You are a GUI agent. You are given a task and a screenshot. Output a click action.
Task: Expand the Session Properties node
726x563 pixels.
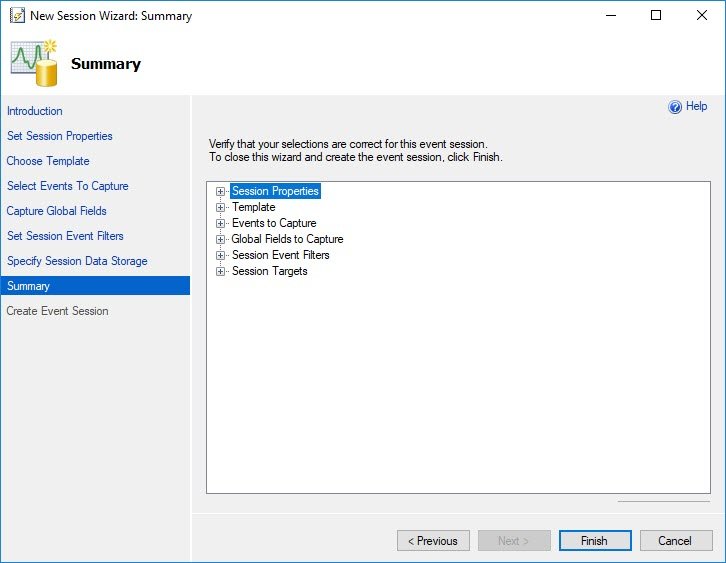(220, 191)
